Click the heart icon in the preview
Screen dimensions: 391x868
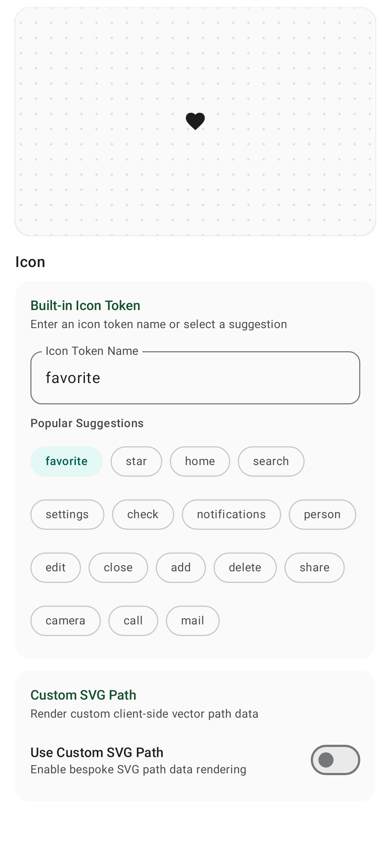[195, 121]
